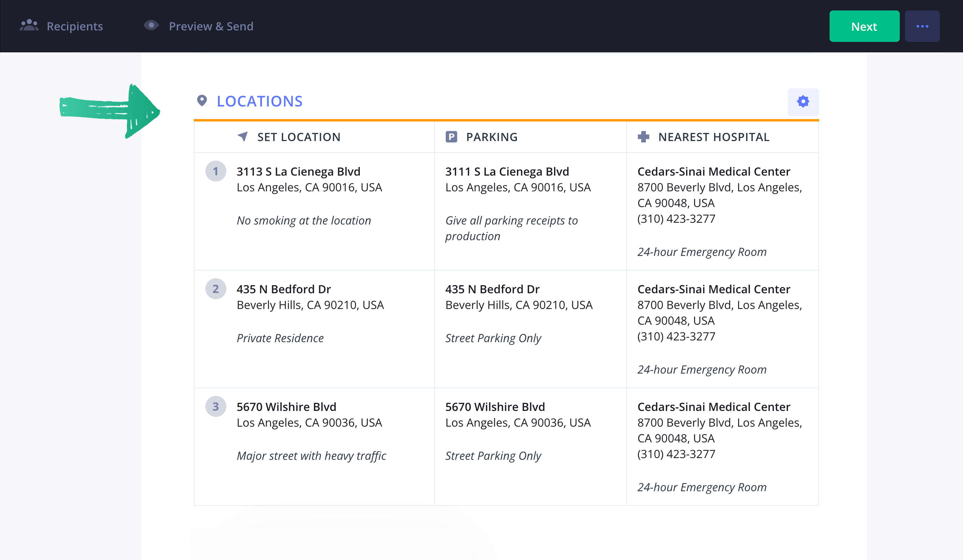The width and height of the screenshot is (963, 560).
Task: Click the Cedars-Sinai phone number link
Action: (x=676, y=219)
